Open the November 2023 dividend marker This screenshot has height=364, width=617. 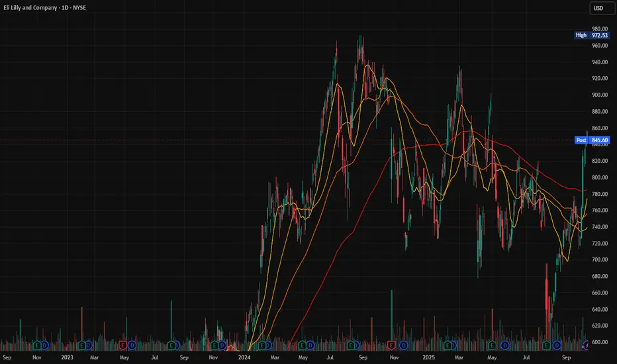pyautogui.click(x=222, y=345)
